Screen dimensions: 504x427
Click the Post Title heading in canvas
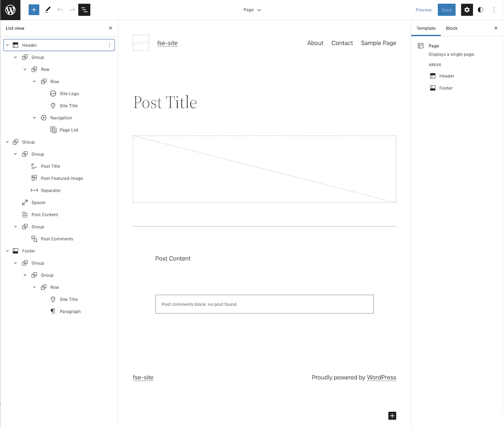pos(165,102)
